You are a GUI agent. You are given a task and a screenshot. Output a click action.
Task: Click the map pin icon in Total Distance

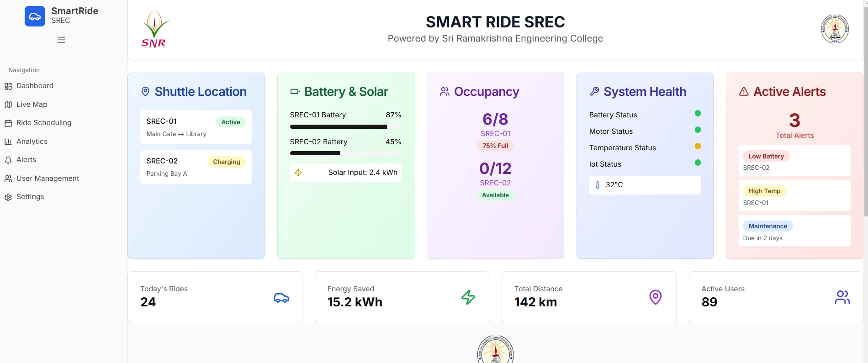click(656, 297)
